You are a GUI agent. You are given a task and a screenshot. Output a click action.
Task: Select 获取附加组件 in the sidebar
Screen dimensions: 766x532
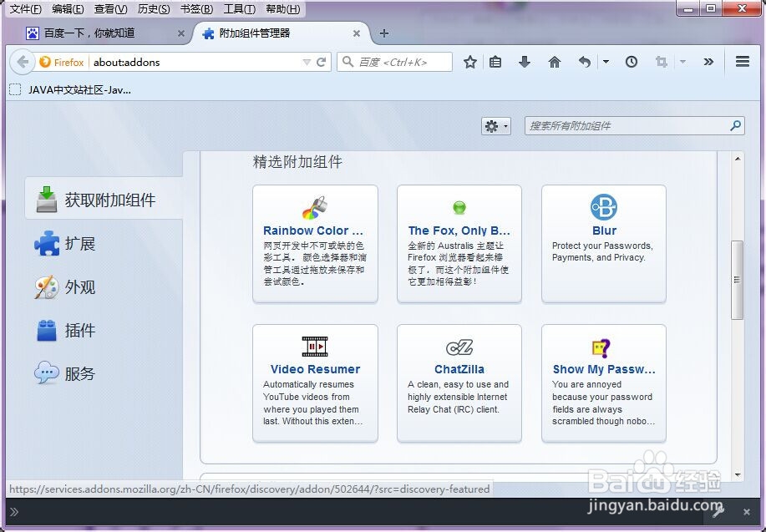104,200
